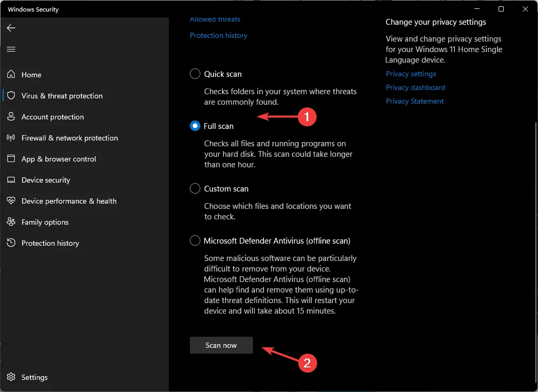Image resolution: width=538 pixels, height=392 pixels.
Task: Click the Firewall & network antenna icon
Action: 11,138
